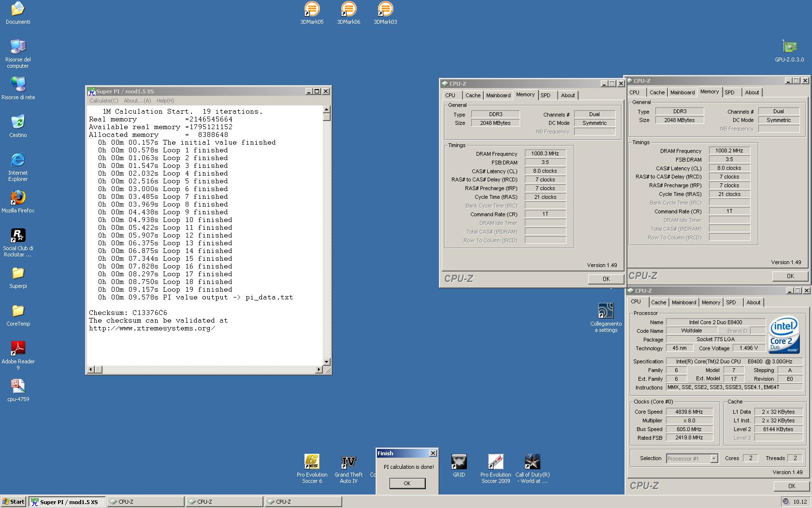Launch 3DMark05 shortcut
812x508 pixels.
pyautogui.click(x=312, y=13)
